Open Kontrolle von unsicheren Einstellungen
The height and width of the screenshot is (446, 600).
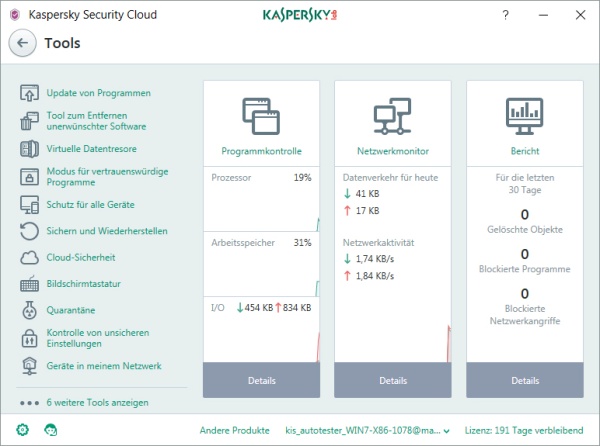click(x=98, y=338)
